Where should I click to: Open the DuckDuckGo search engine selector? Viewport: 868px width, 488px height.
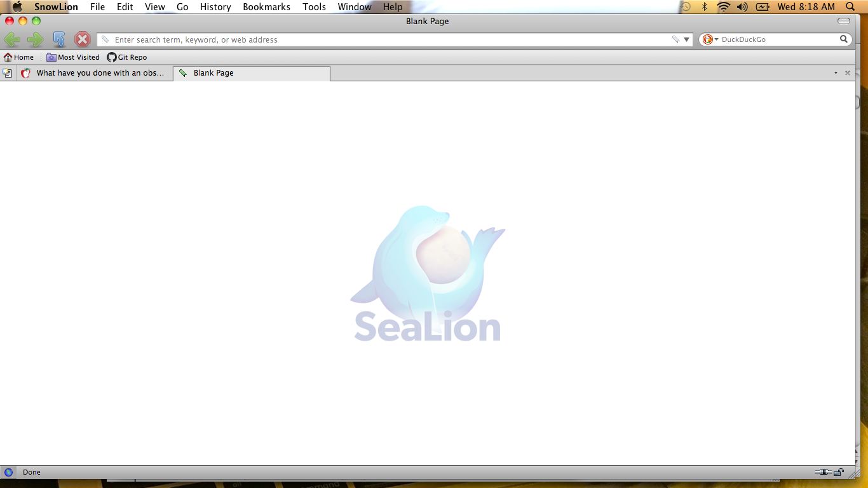coord(710,39)
